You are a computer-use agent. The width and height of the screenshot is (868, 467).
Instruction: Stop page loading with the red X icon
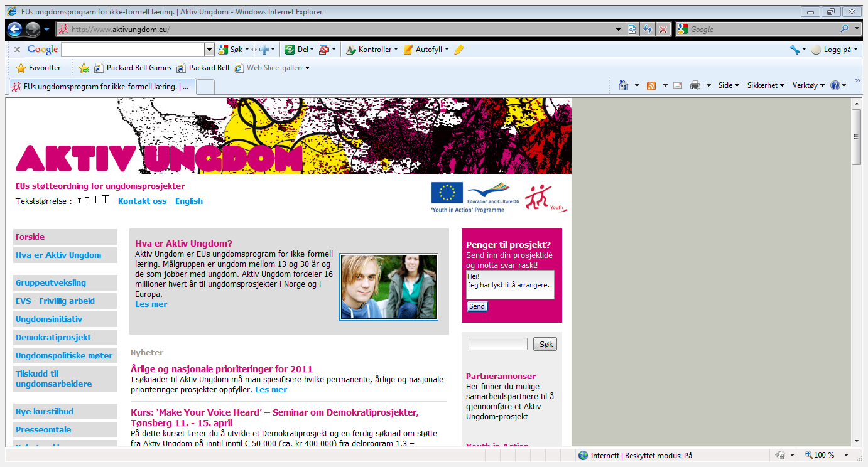(x=663, y=30)
